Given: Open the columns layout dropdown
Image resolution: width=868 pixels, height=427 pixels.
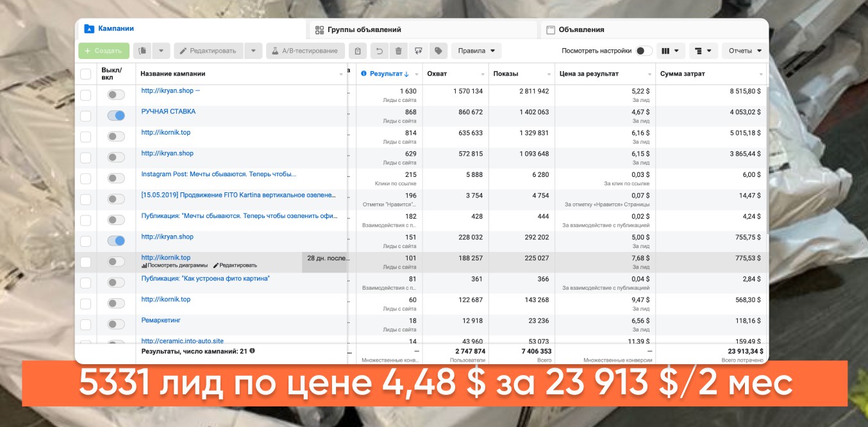Looking at the screenshot, I should click(x=671, y=51).
